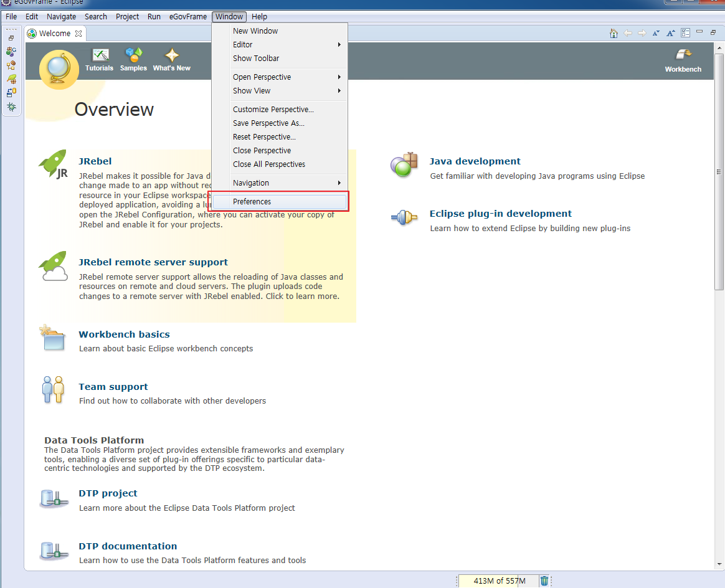The height and width of the screenshot is (588, 725).
Task: Open Eclipse plug-in development link
Action: (501, 214)
